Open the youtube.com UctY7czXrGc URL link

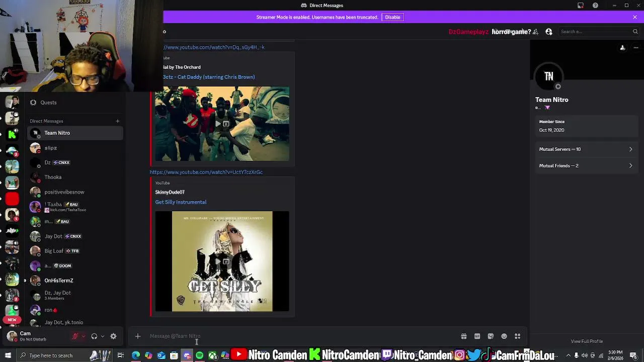click(x=206, y=172)
